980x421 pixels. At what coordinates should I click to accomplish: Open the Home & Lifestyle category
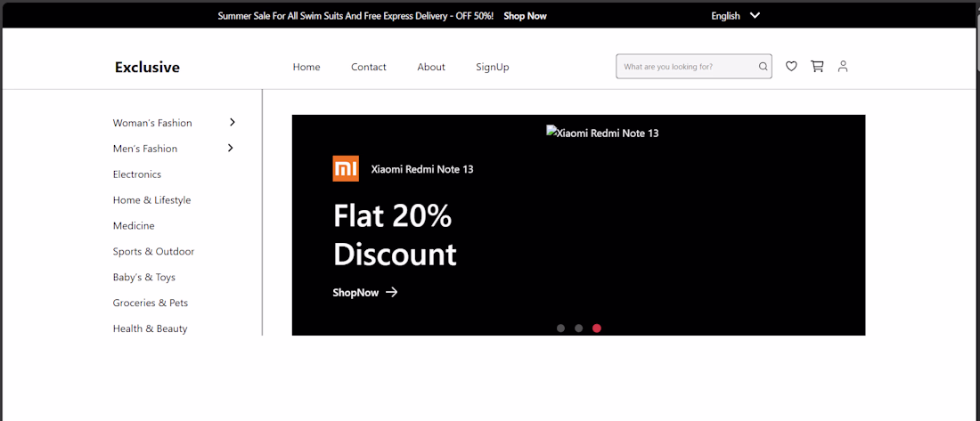151,200
